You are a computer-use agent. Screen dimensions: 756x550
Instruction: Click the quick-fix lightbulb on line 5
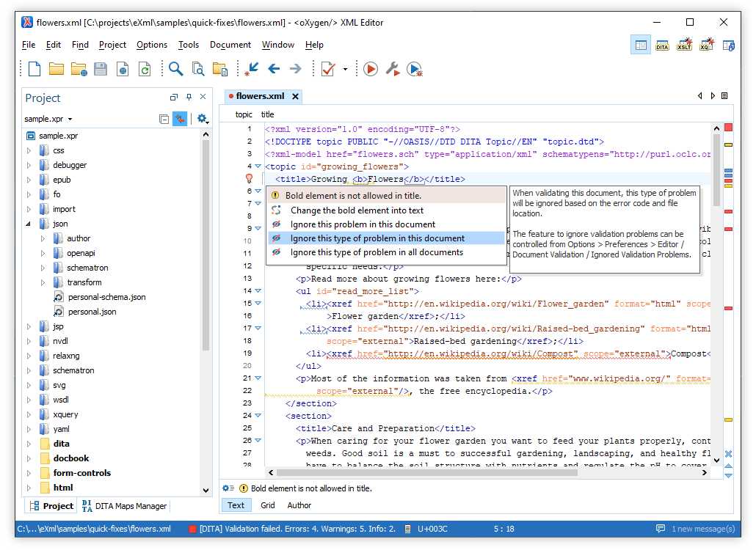[x=250, y=179]
